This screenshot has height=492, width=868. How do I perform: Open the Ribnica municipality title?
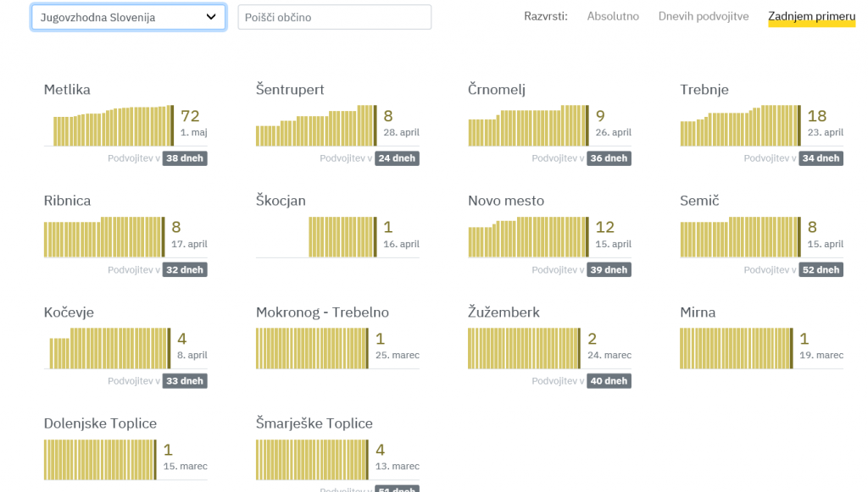(67, 201)
